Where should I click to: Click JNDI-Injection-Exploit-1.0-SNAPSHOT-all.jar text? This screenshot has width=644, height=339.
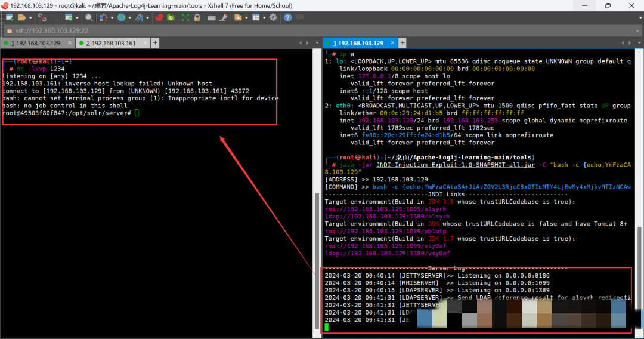click(x=456, y=165)
